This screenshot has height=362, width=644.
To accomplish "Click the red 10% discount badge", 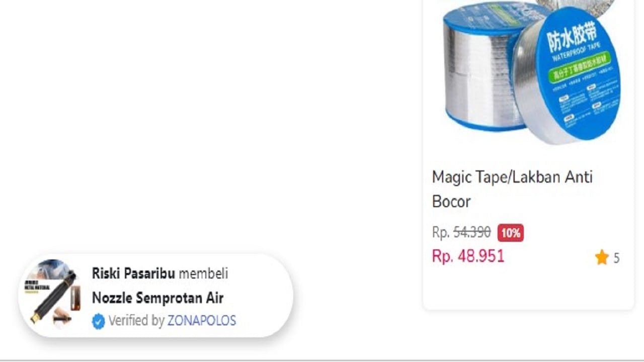I will [x=510, y=233].
